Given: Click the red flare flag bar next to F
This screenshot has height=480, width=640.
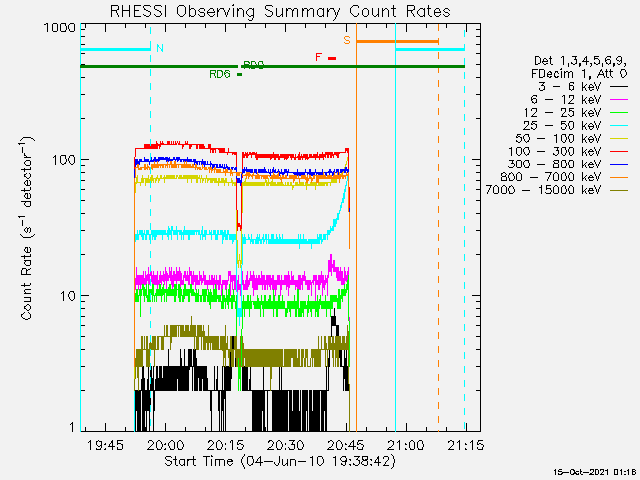Looking at the screenshot, I should (332, 58).
